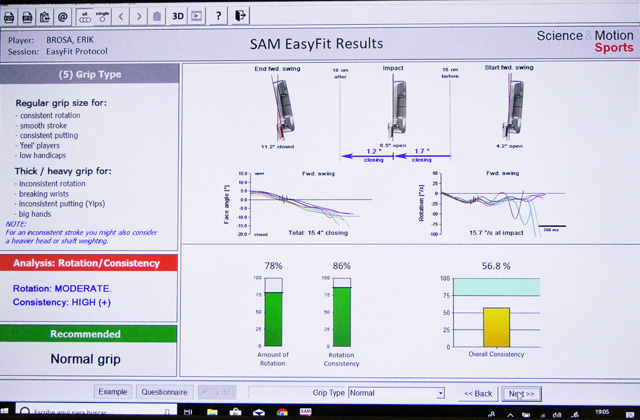The width and height of the screenshot is (640, 420).
Task: Click the print to PDF icon
Action: (x=9, y=17)
